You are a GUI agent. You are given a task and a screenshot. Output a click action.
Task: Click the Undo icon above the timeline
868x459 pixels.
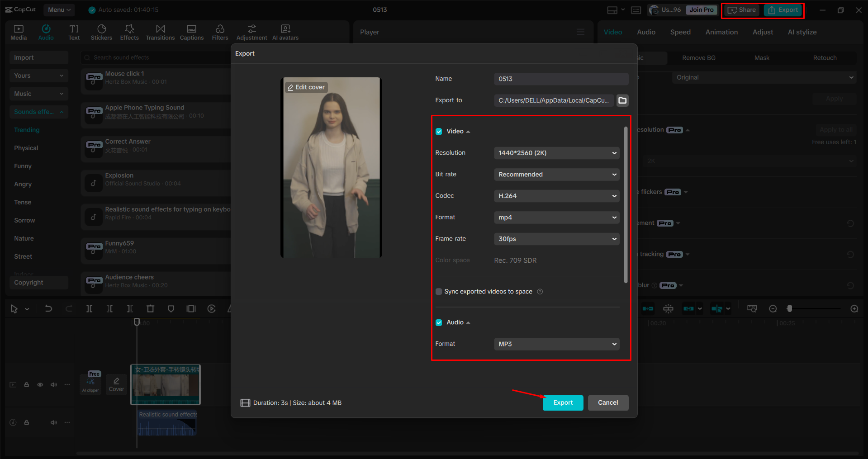point(48,308)
